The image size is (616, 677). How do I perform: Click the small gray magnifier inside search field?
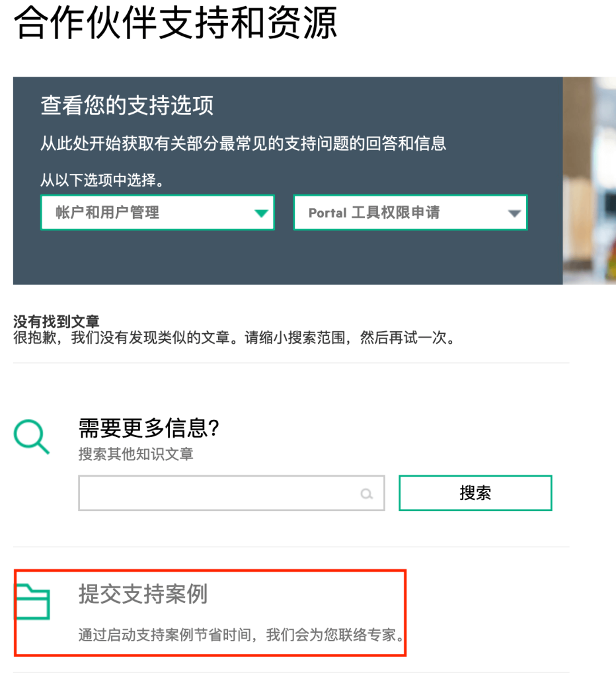(x=366, y=493)
